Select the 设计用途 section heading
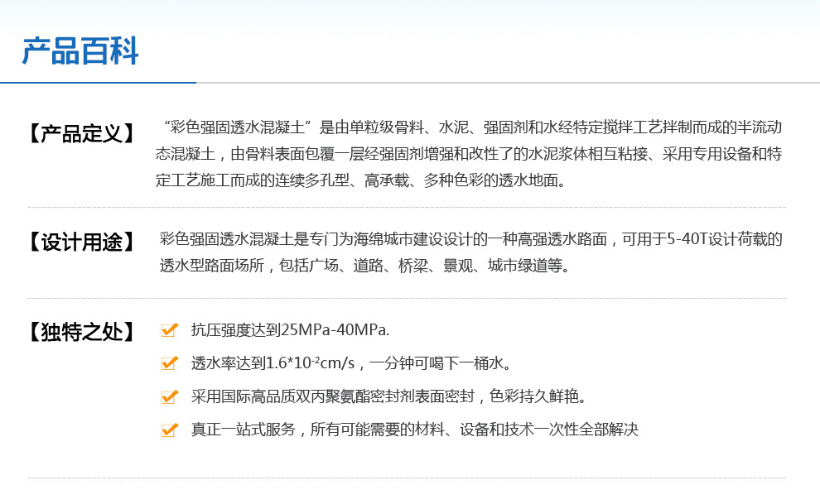Image resolution: width=820 pixels, height=504 pixels. click(x=80, y=240)
